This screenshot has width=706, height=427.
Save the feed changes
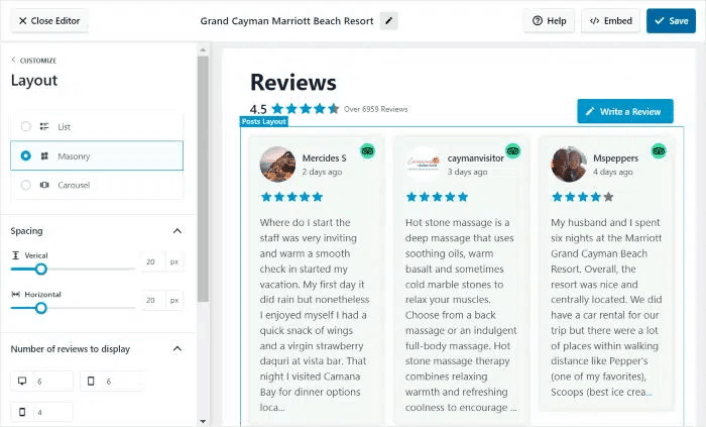click(671, 21)
